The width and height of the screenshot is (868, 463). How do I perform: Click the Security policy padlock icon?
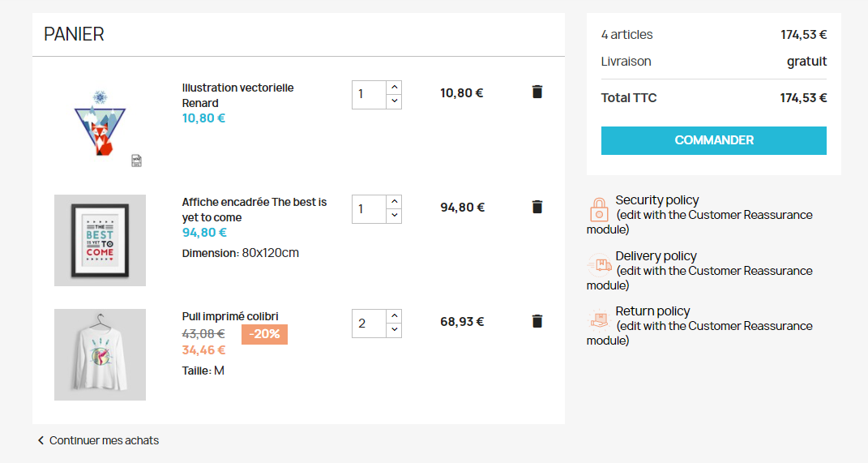click(x=599, y=209)
